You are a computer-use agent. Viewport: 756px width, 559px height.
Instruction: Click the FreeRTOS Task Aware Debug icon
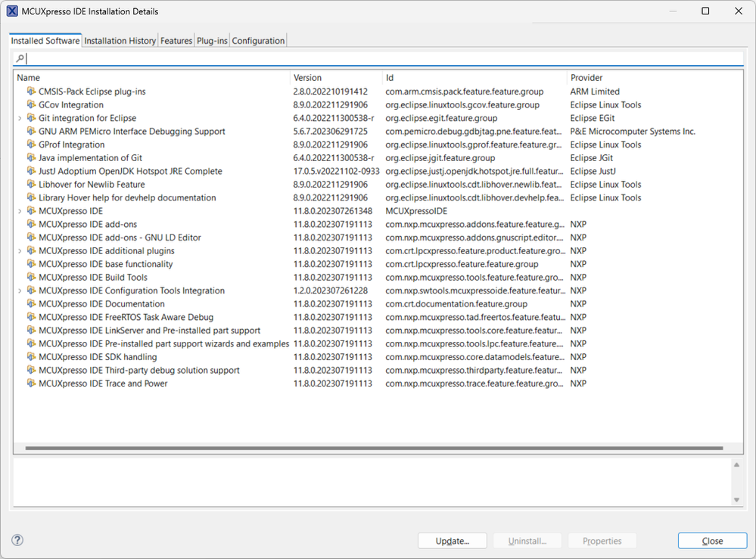pos(31,317)
